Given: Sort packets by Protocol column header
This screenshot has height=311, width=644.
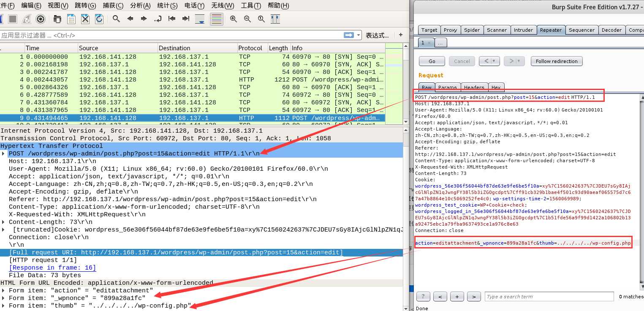Looking at the screenshot, I should coord(252,48).
